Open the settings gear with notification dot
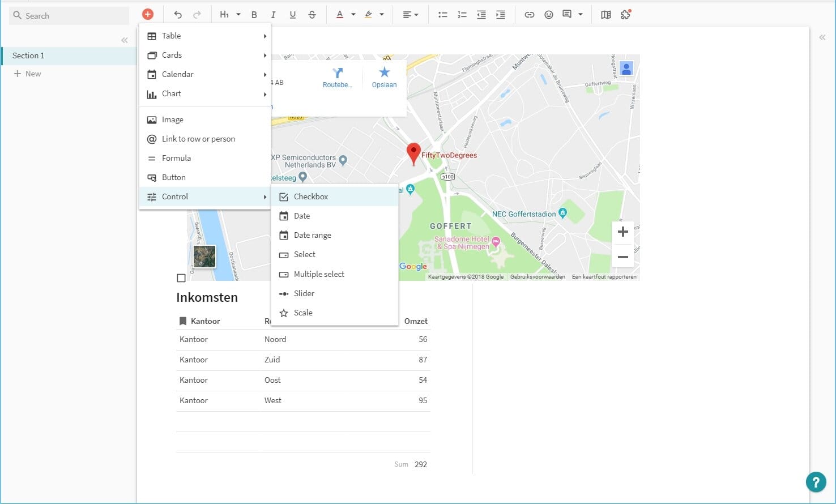 [625, 15]
